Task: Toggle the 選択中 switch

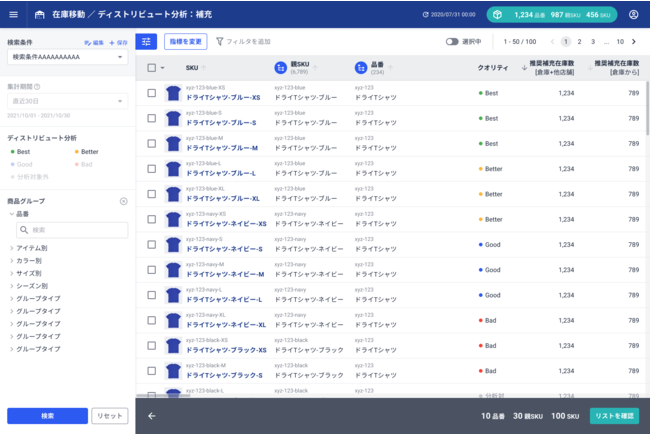Action: pyautogui.click(x=452, y=42)
